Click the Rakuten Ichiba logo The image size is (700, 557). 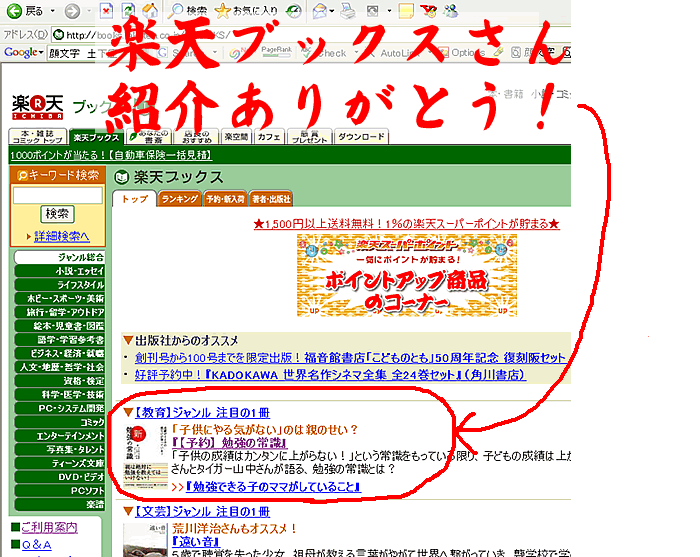[x=38, y=107]
